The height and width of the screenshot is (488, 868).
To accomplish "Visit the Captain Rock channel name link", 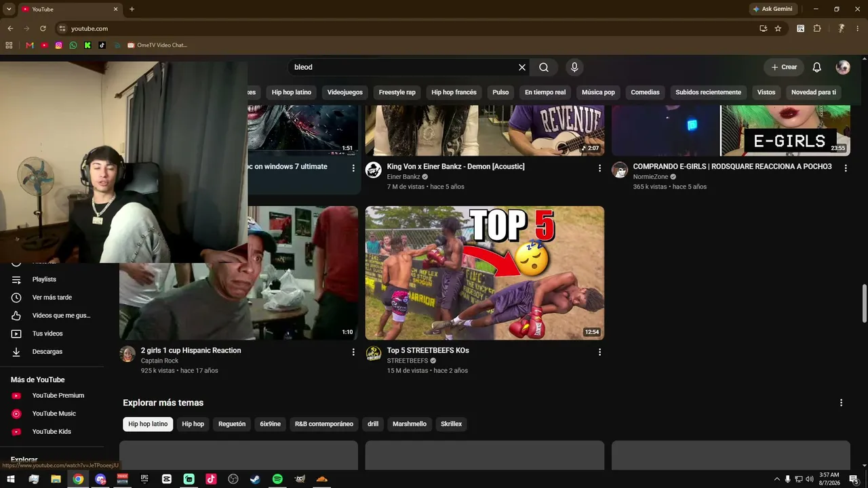I will [x=159, y=361].
